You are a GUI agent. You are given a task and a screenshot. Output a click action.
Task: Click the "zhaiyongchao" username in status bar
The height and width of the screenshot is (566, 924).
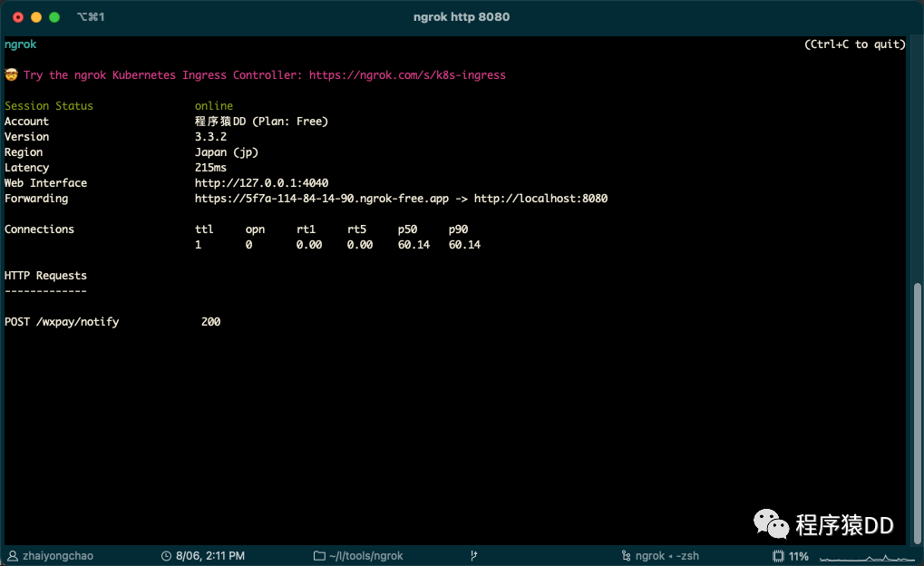tap(58, 556)
